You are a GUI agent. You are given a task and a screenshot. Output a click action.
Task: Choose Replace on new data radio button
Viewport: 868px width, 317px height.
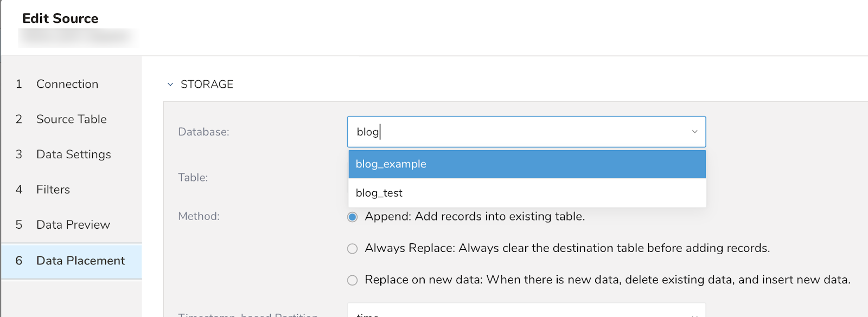tap(353, 280)
